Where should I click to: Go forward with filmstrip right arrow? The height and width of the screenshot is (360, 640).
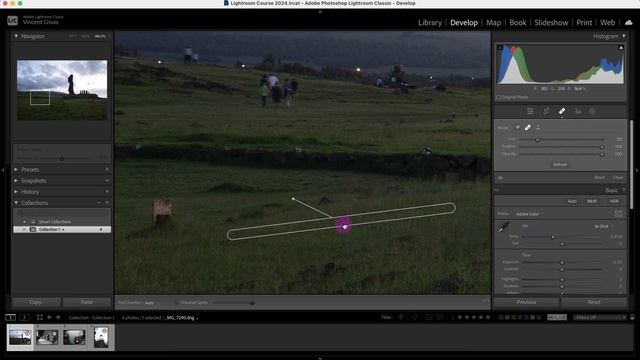coord(58,317)
